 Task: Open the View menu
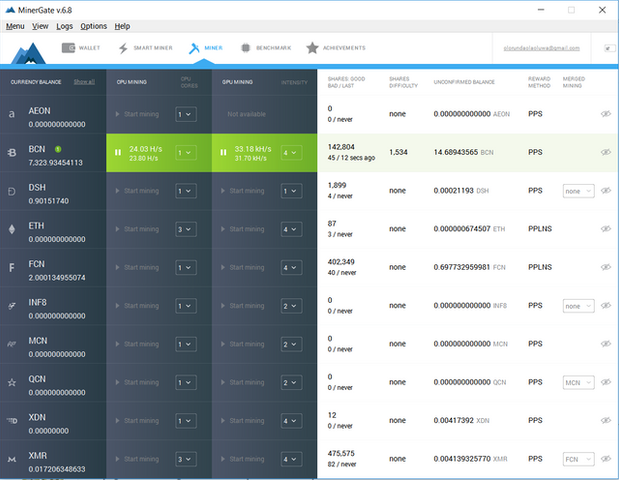pyautogui.click(x=40, y=26)
